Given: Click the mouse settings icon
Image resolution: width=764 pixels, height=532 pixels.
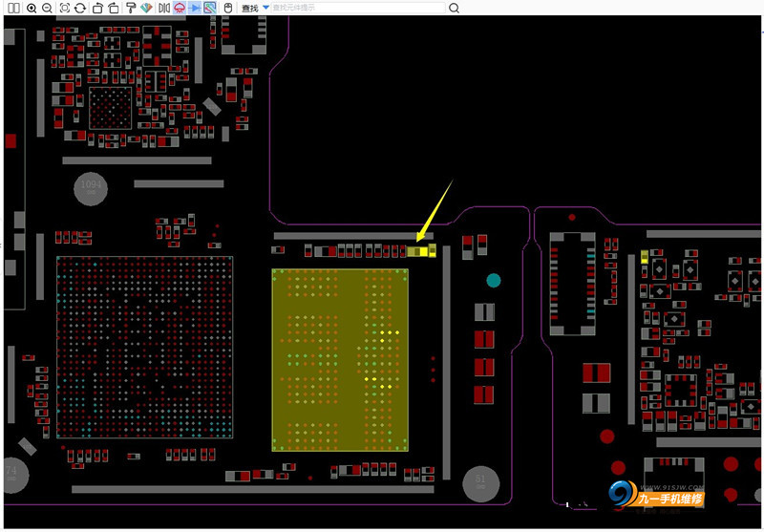Looking at the screenshot, I should pos(228,8).
